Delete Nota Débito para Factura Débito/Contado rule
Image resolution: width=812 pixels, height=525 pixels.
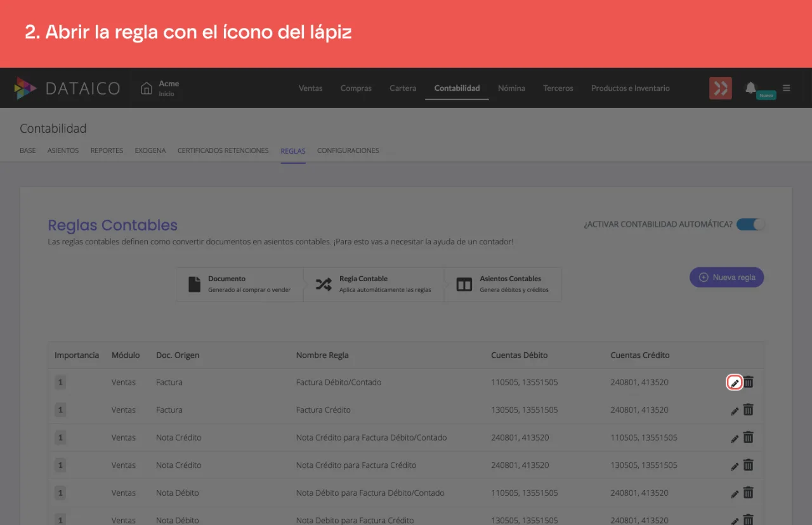pyautogui.click(x=749, y=492)
